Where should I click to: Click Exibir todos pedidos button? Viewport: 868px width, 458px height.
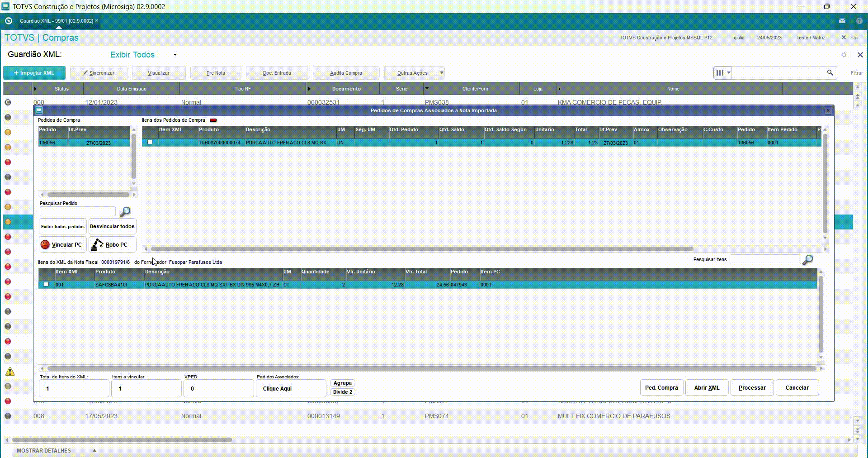click(x=63, y=226)
